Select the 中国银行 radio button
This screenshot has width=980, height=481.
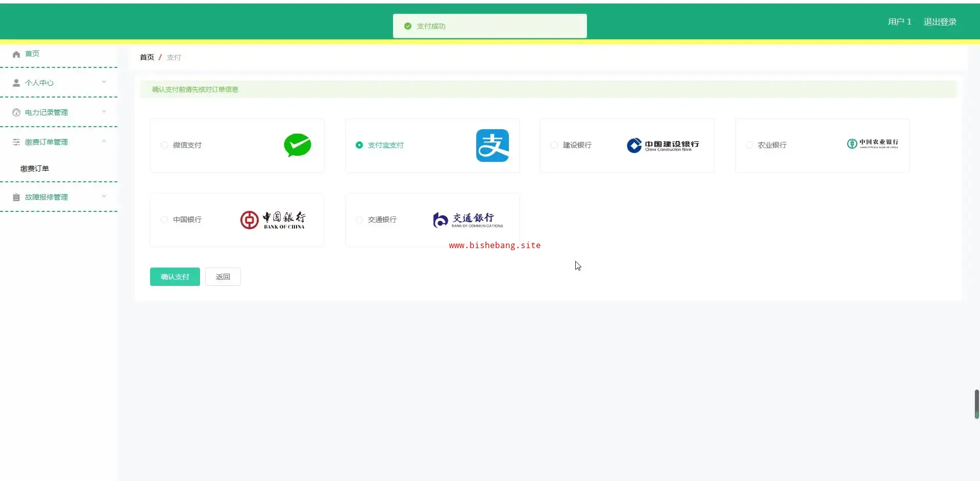coord(164,220)
